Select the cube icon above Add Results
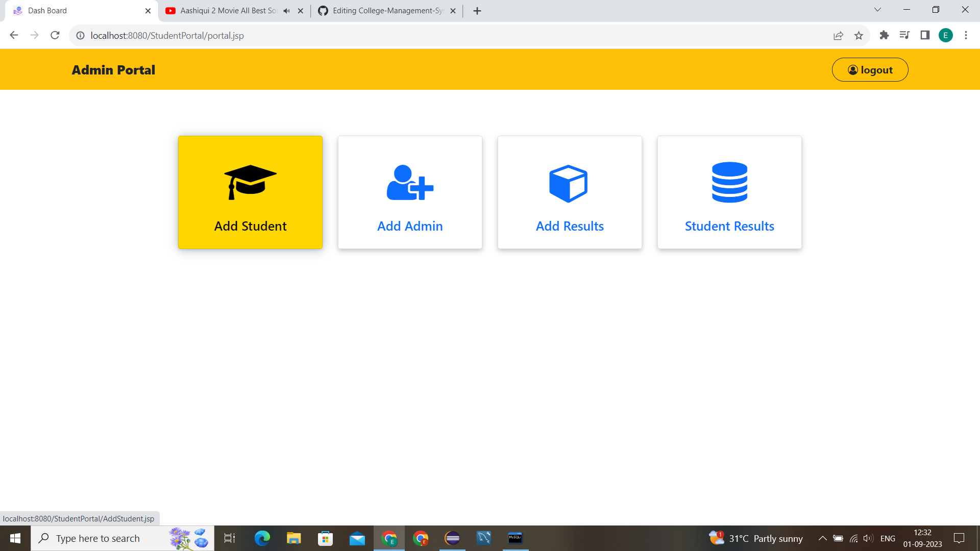 pos(570,184)
